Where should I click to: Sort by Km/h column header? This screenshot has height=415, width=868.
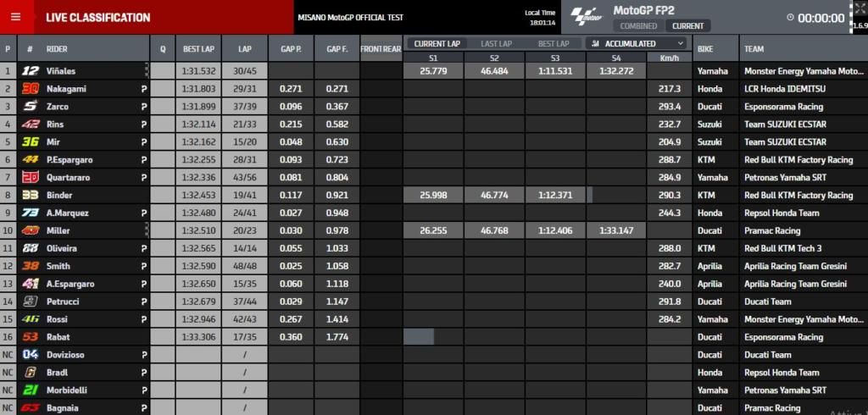tap(669, 58)
